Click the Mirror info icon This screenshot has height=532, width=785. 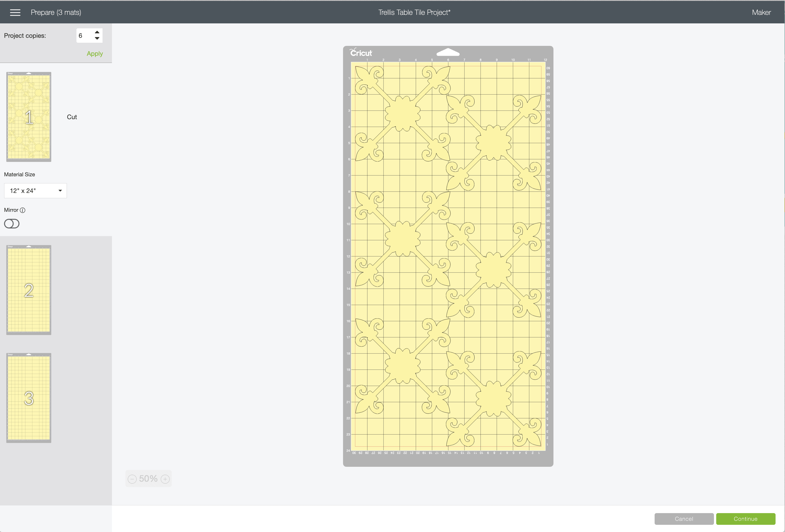pos(23,210)
